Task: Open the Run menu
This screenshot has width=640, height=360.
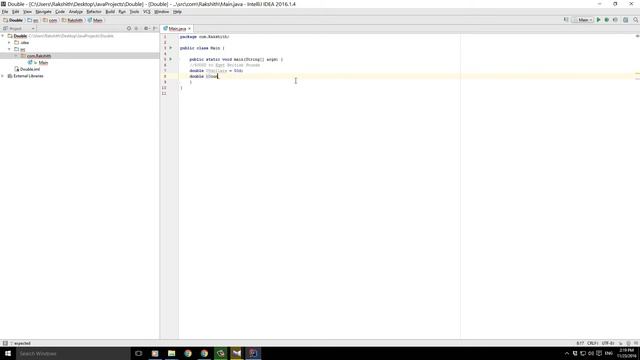Action: pyautogui.click(x=122, y=12)
